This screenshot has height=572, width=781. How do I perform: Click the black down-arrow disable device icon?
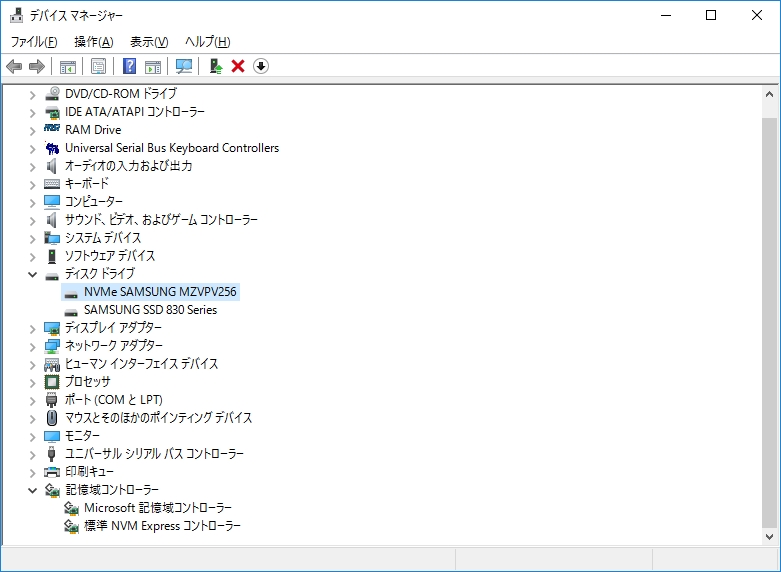click(x=261, y=66)
